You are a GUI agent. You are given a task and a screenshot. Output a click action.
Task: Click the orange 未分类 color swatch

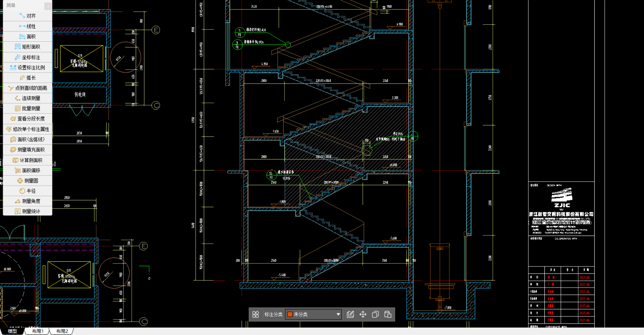pos(290,314)
